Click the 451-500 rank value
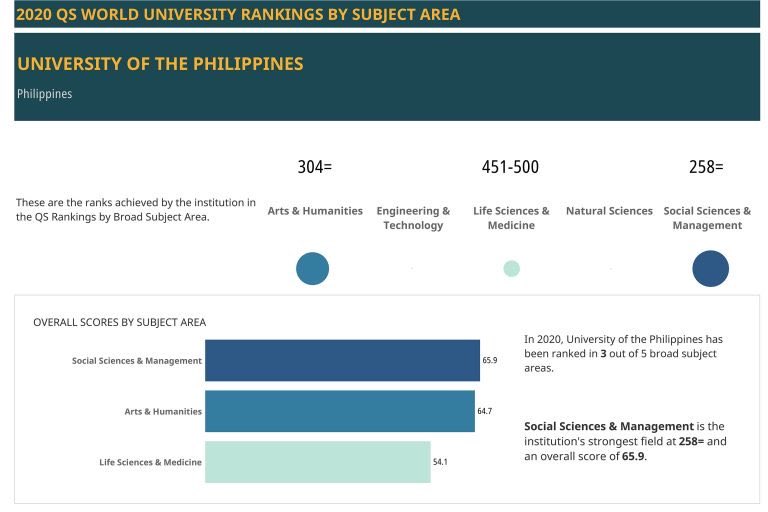This screenshot has width=768, height=512. click(x=510, y=167)
